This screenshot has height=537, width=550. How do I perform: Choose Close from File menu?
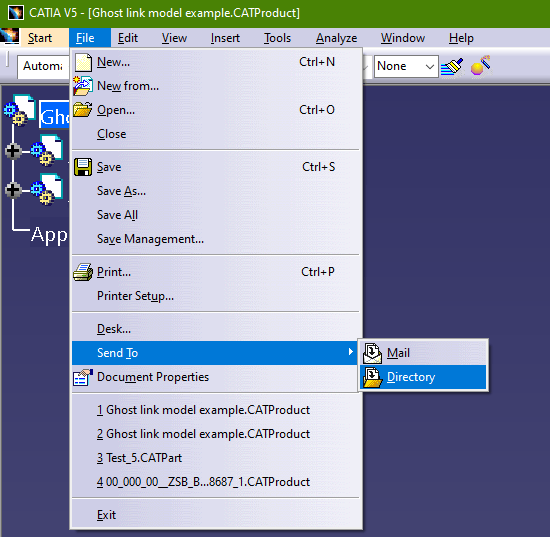click(215, 134)
